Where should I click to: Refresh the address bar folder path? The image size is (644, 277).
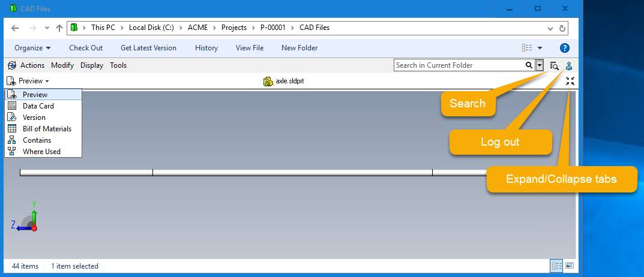[x=562, y=28]
